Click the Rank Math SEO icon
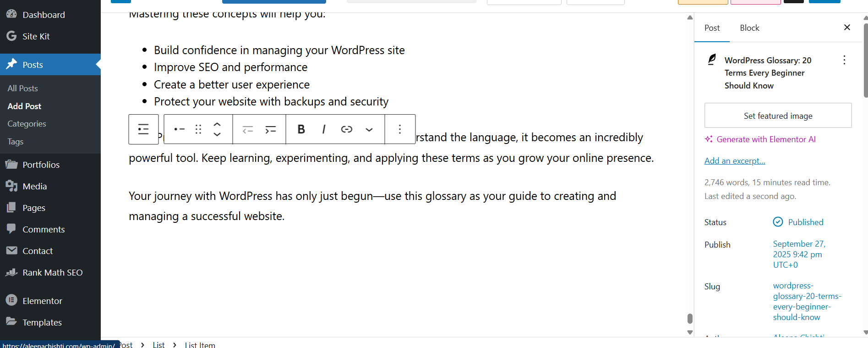868x348 pixels. click(11, 272)
